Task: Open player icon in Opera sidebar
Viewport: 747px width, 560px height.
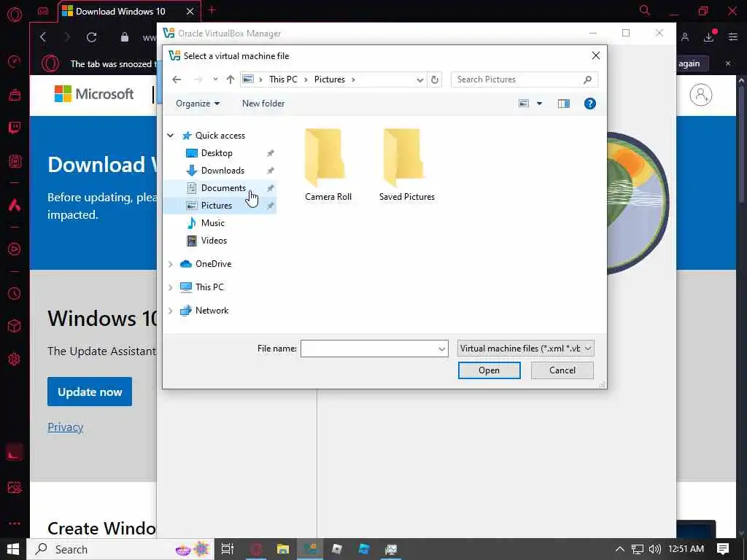Action: [15, 249]
